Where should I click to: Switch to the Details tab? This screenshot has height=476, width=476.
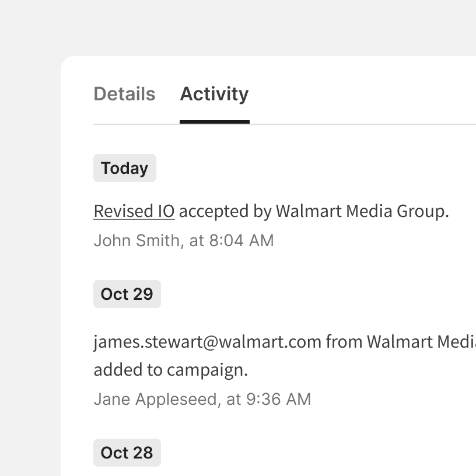(x=124, y=94)
